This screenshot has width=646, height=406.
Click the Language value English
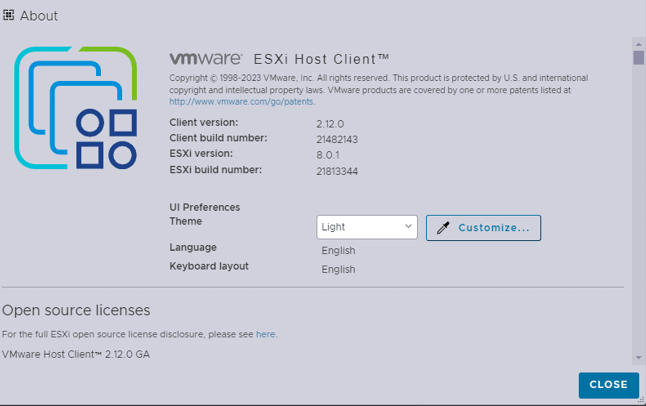coord(338,251)
